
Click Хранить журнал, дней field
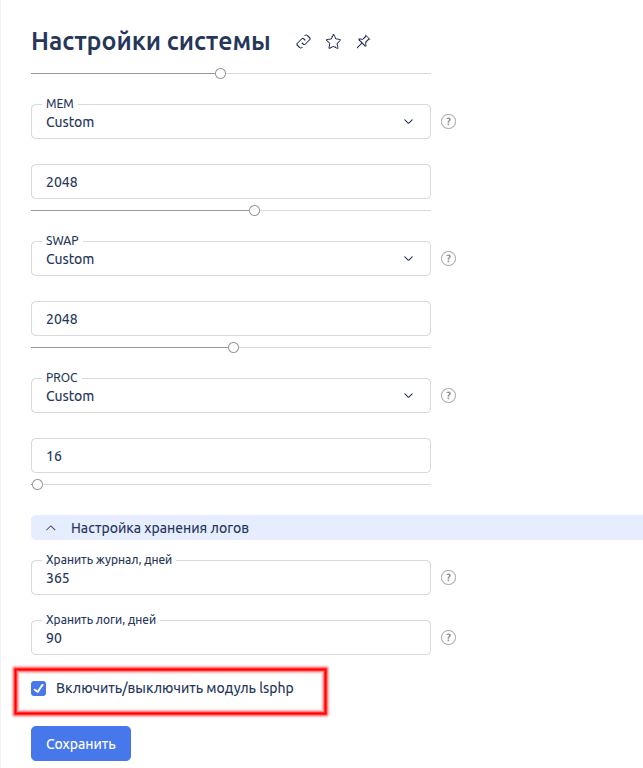point(231,578)
